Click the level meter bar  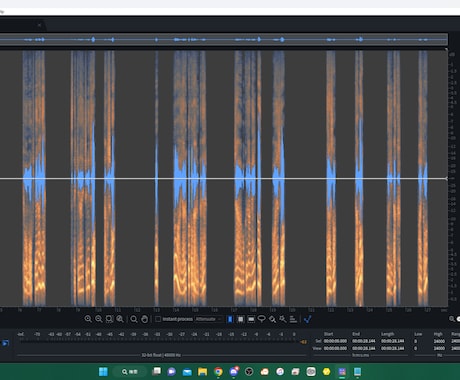pos(157,341)
